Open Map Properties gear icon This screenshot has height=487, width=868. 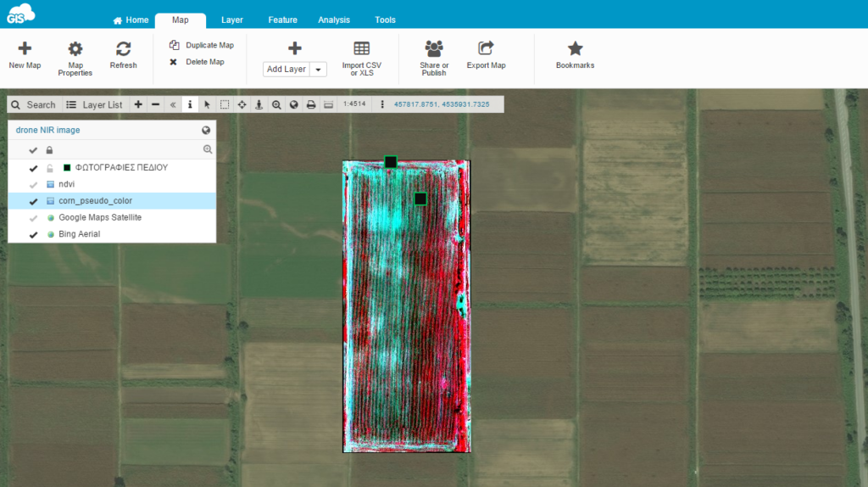[75, 48]
